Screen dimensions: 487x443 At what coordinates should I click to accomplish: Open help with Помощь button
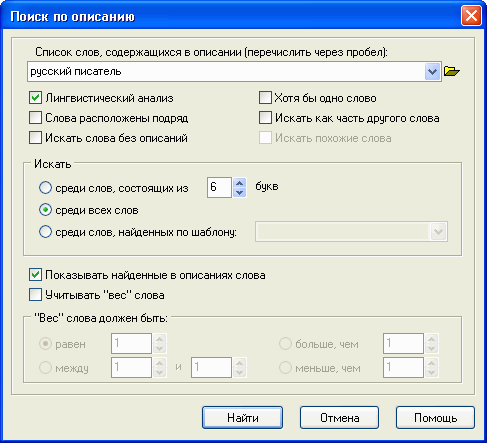click(x=435, y=418)
